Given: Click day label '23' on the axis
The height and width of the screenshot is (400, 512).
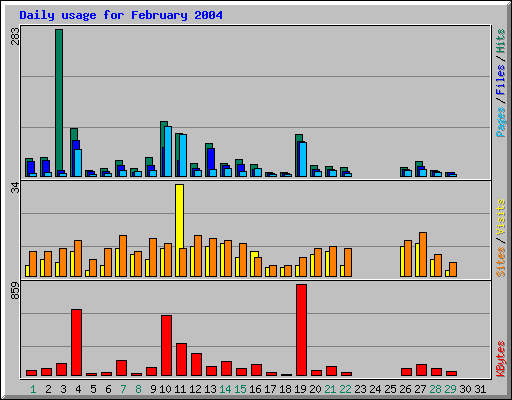Looking at the screenshot, I should point(360,389).
